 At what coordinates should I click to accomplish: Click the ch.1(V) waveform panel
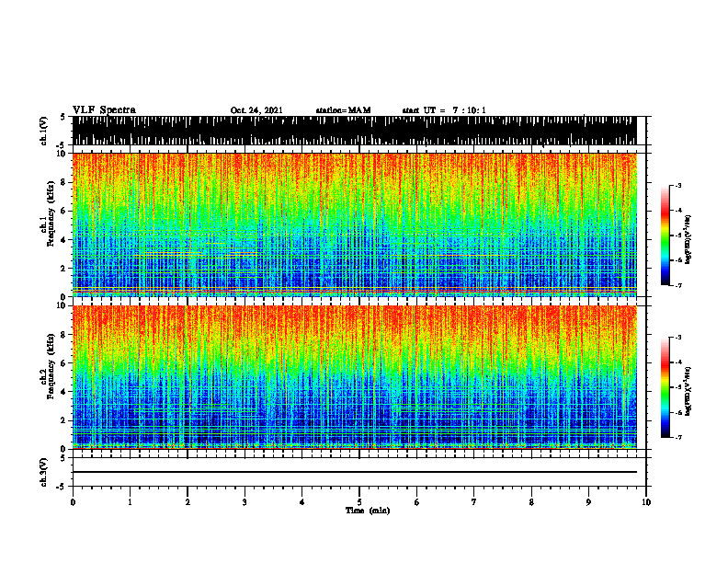coord(354,131)
